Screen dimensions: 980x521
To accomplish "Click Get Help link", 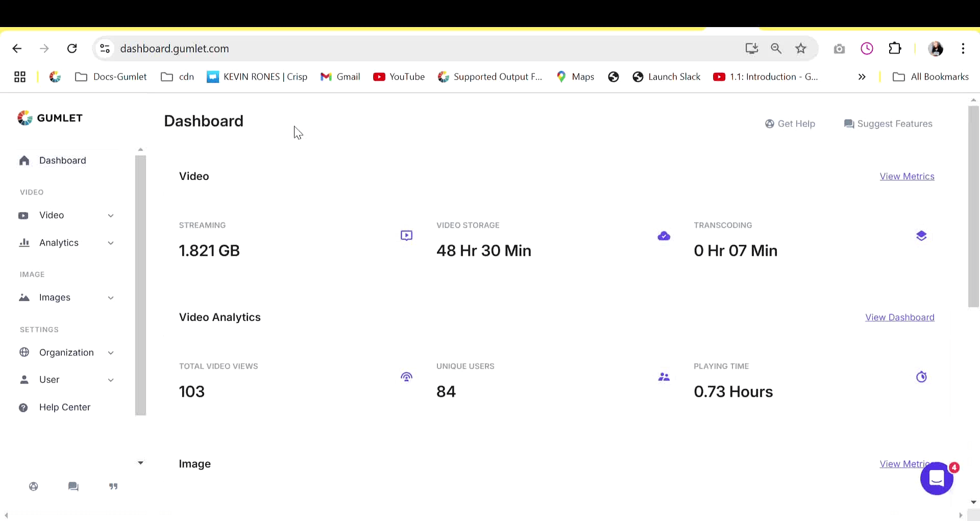I will pyautogui.click(x=790, y=124).
